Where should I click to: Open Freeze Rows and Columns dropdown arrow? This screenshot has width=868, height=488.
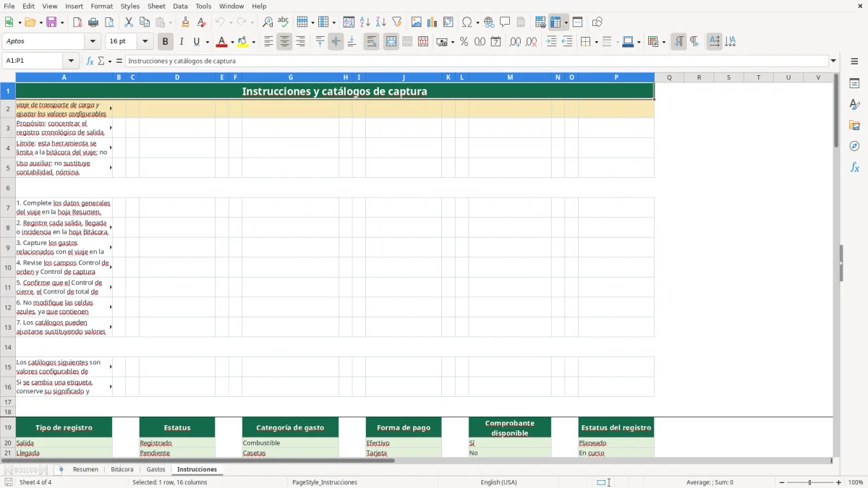566,22
